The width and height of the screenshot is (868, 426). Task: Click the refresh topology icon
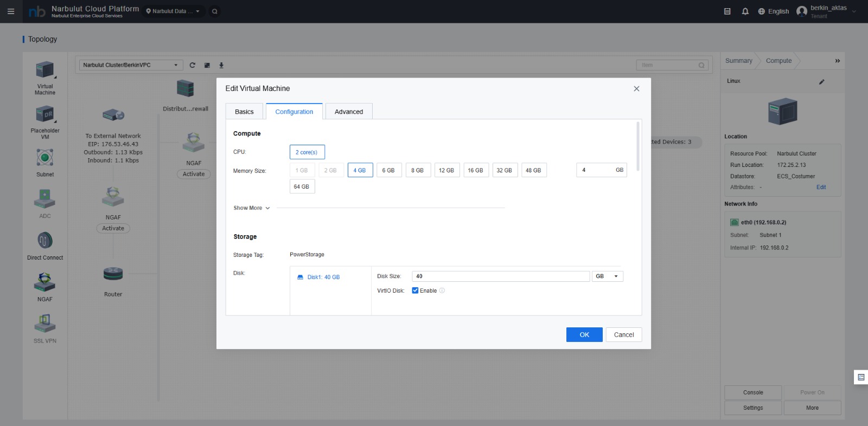coord(192,65)
